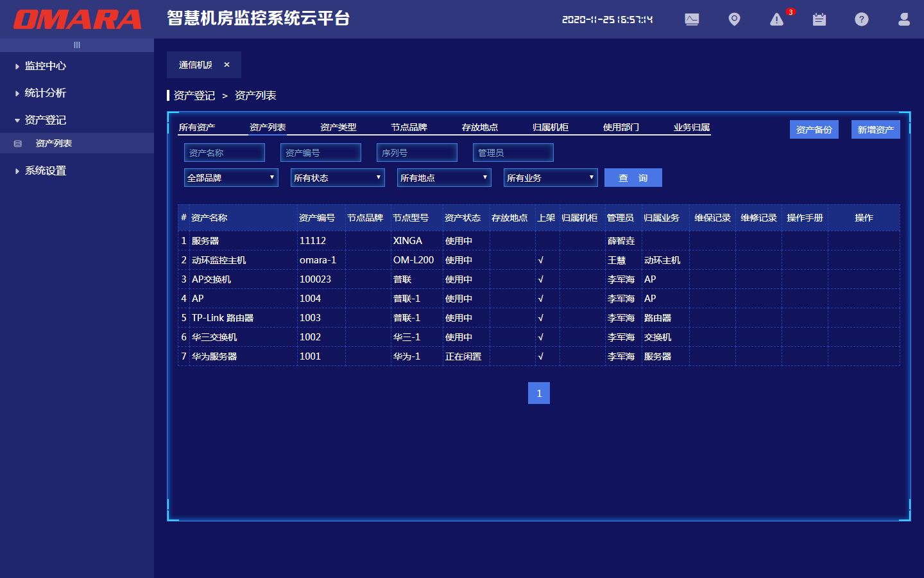Click the 查询 search button
The width and height of the screenshot is (924, 578).
633,178
